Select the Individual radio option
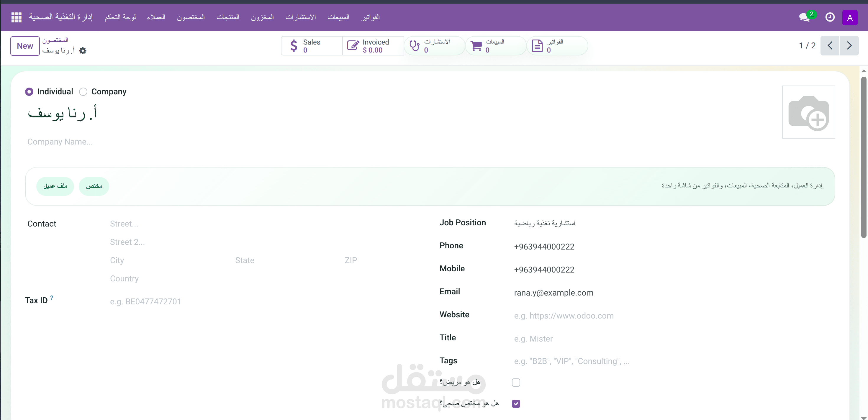This screenshot has height=420, width=868. 29,92
